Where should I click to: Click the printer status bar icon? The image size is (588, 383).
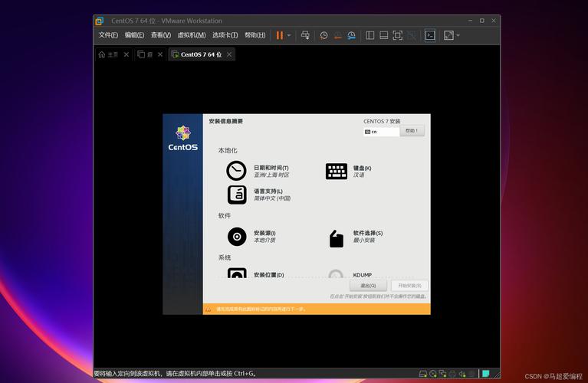pos(452,374)
